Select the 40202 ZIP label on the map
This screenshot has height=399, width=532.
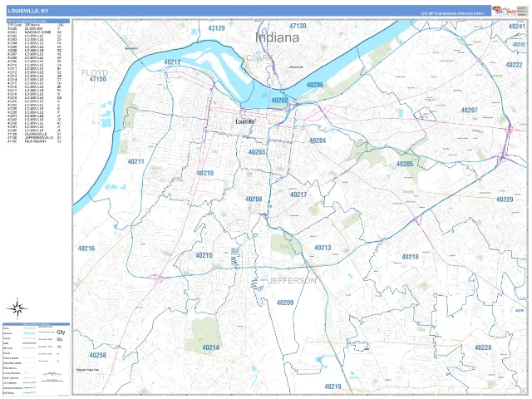pos(279,100)
